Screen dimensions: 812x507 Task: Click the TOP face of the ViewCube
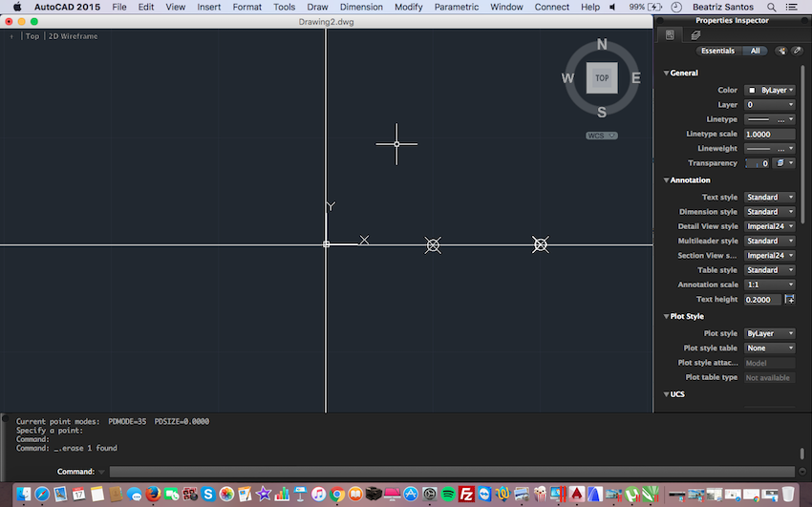602,78
